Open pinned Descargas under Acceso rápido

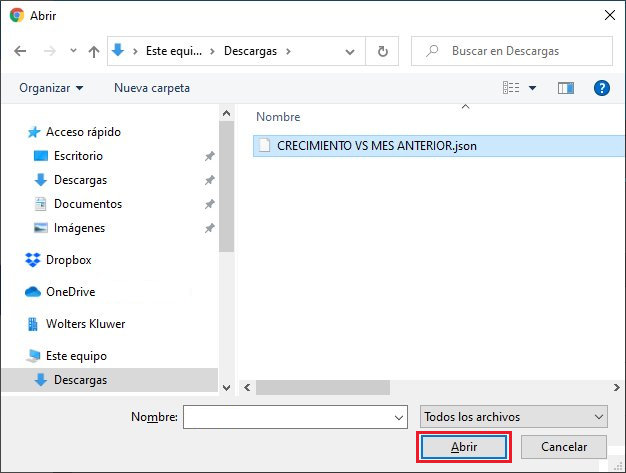click(80, 180)
